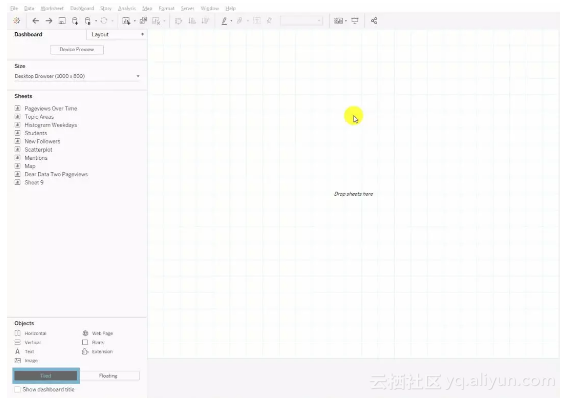Open the File menu
Viewport: 566px width, 401px height.
click(14, 8)
